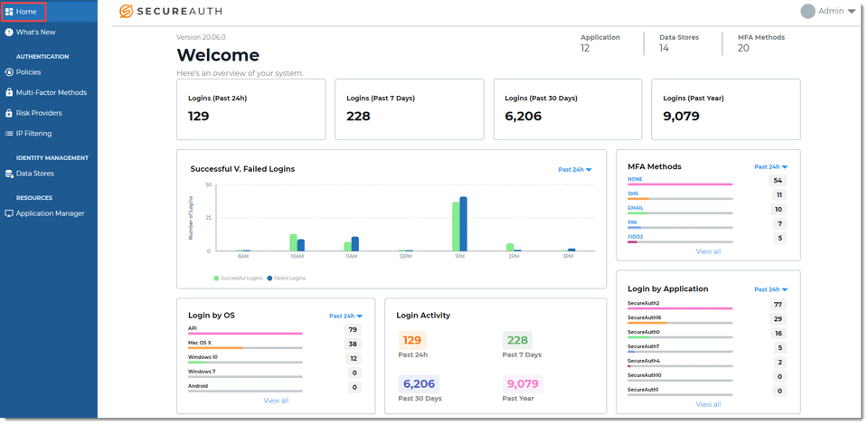
Task: Click the Policies icon in sidebar
Action: tap(9, 72)
